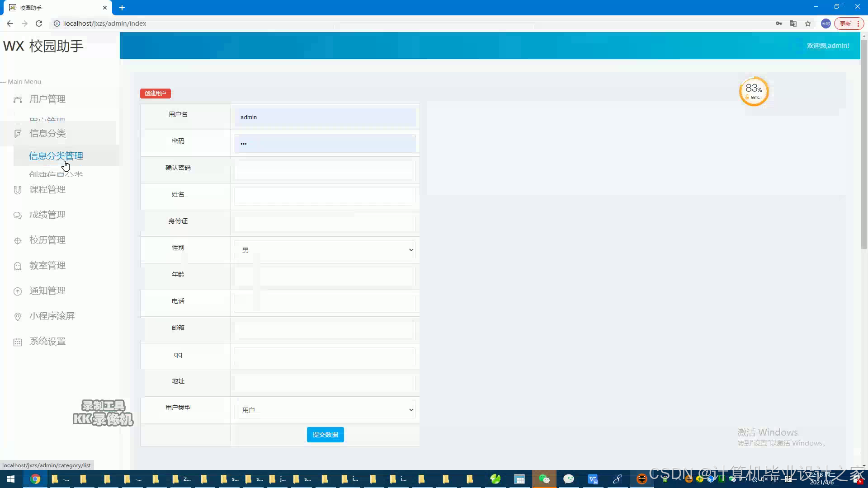Expand 教室管理 sidebar section
This screenshot has height=488, width=868.
47,265
